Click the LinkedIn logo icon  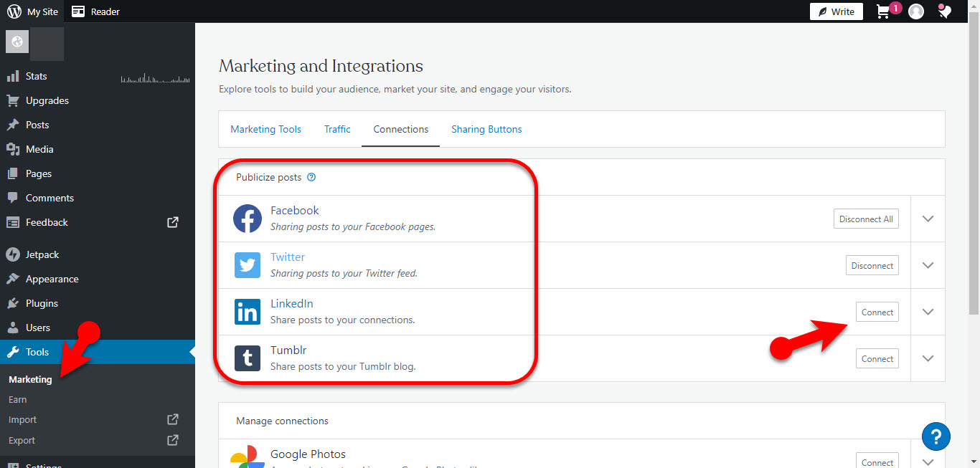coord(248,312)
